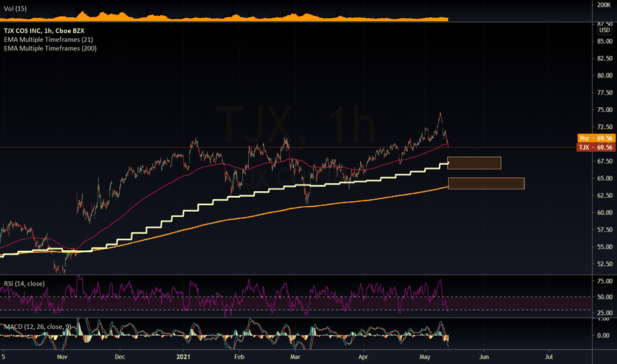Select the TJX COS INC, 1h, Cboe BZX title
This screenshot has width=617, height=364.
pos(44,30)
